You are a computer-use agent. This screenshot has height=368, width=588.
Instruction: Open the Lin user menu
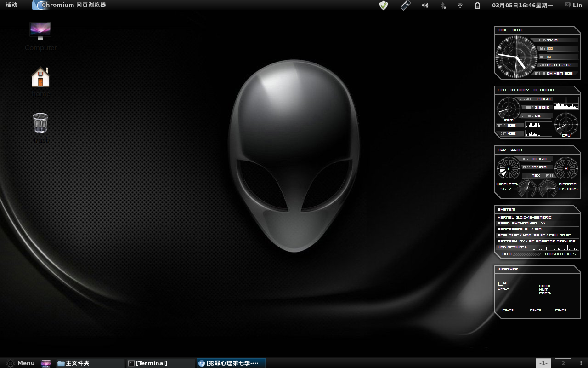coord(577,5)
